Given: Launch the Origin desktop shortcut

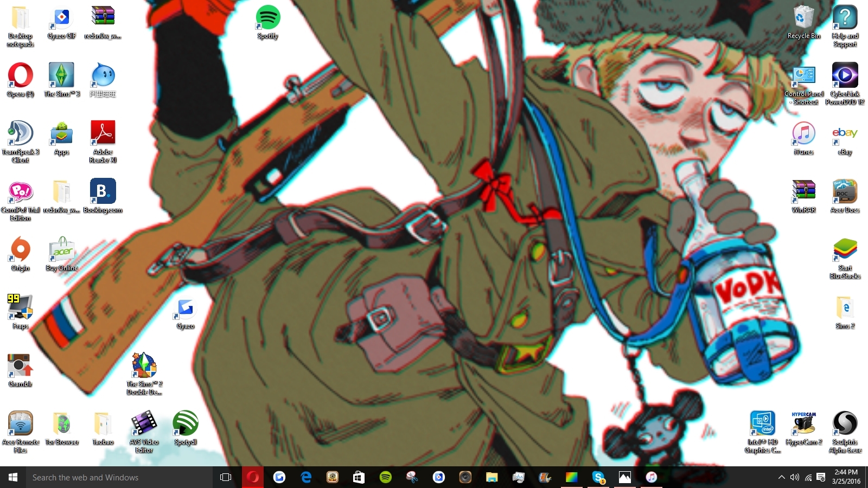Looking at the screenshot, I should pyautogui.click(x=21, y=254).
